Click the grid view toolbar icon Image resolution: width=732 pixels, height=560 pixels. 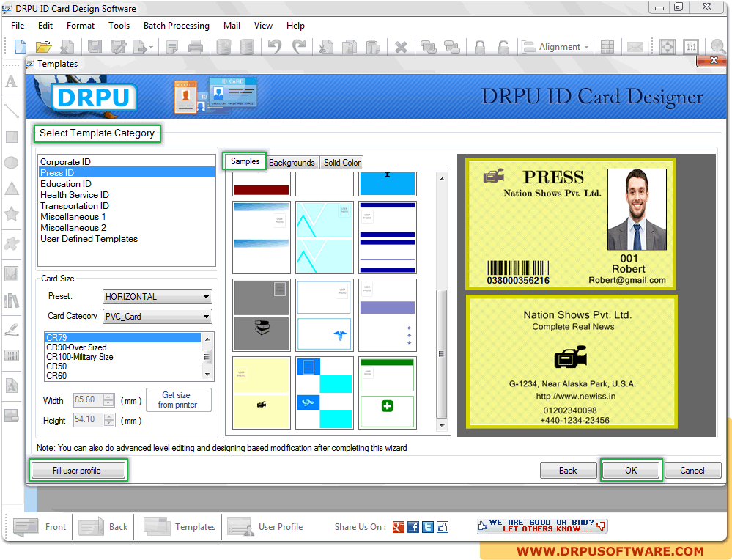[x=607, y=47]
